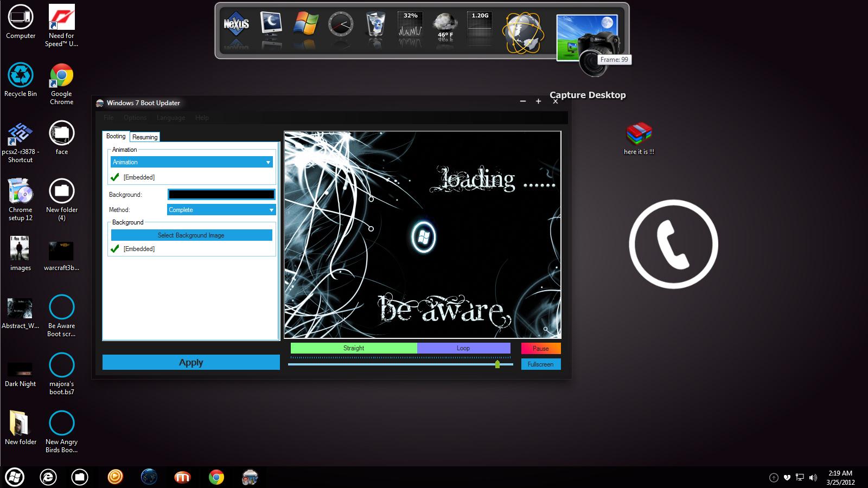Switch to the Resuming tab
868x488 pixels.
[144, 137]
